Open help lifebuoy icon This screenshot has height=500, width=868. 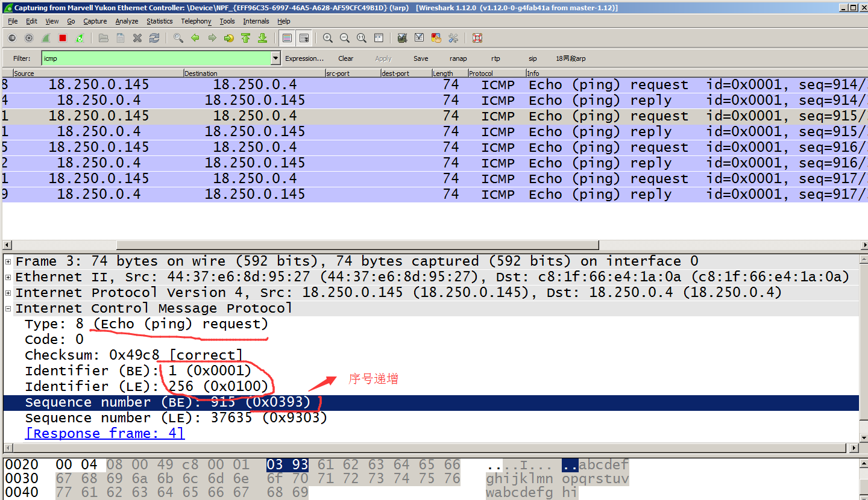tap(477, 38)
